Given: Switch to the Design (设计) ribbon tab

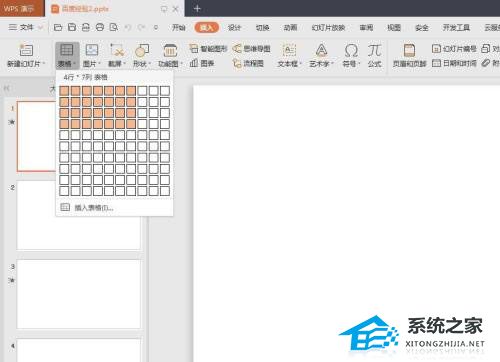Looking at the screenshot, I should click(234, 27).
